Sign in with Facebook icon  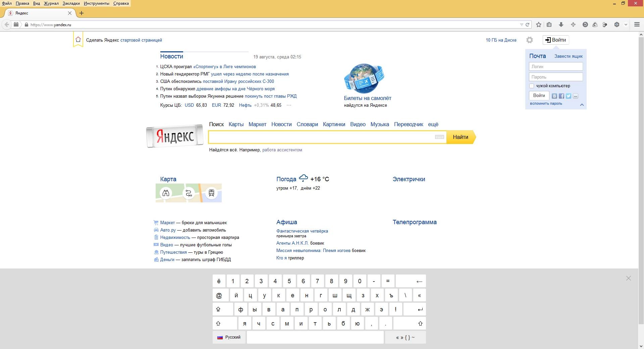click(561, 96)
